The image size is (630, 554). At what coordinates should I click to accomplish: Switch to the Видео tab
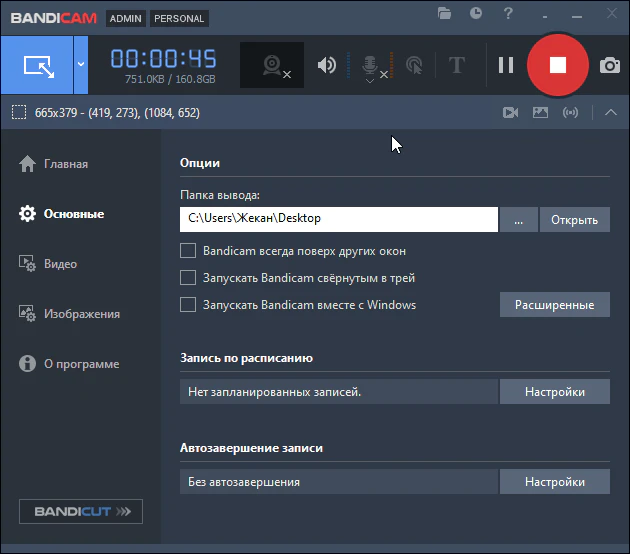(x=60, y=264)
